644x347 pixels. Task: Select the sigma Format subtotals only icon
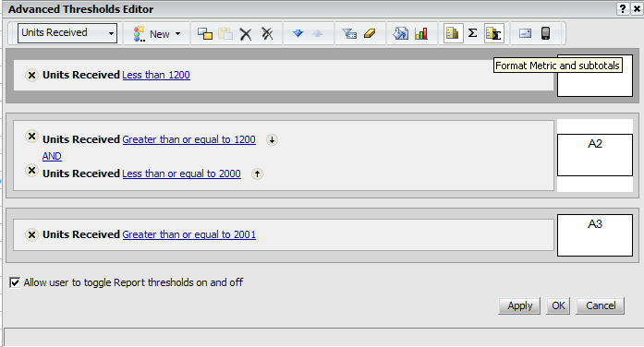[473, 33]
